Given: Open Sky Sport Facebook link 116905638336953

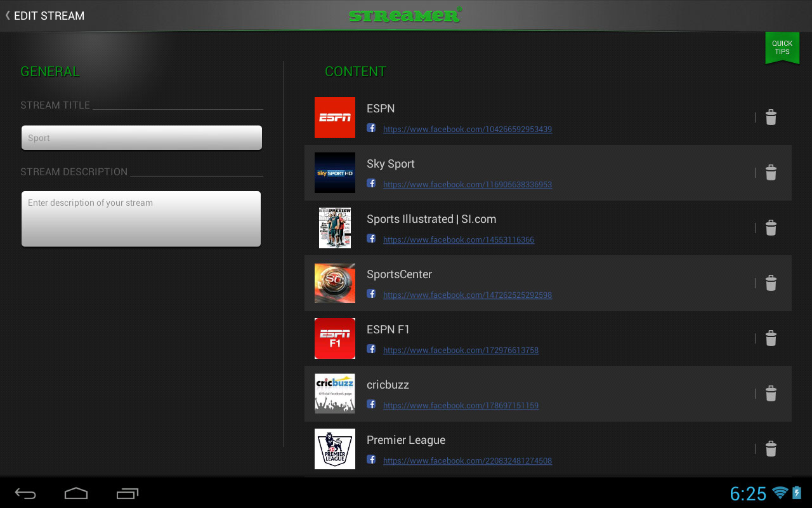Looking at the screenshot, I should 468,185.
